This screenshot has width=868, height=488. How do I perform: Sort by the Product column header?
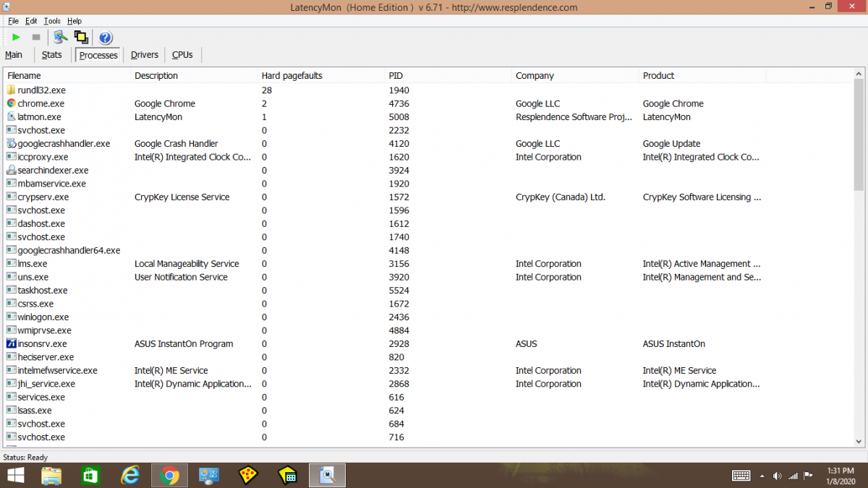pyautogui.click(x=703, y=76)
